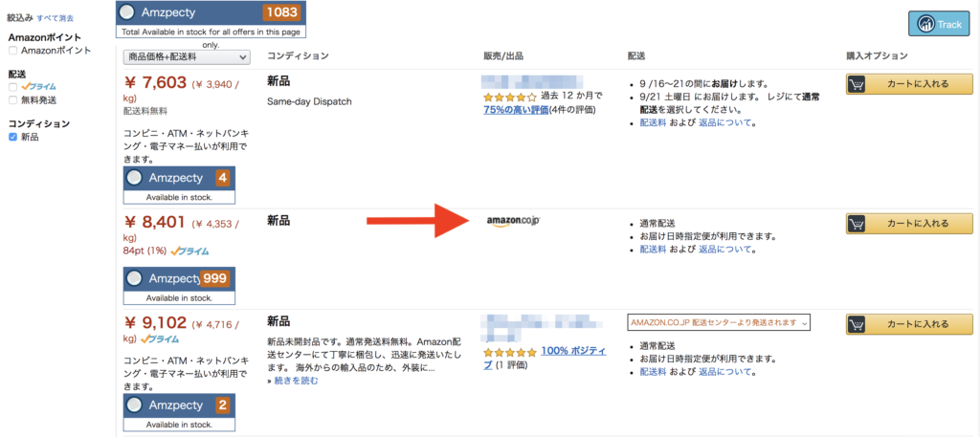Uncheck the 新品 condition checkbox
Screen dimensions: 980x437
click(x=12, y=137)
